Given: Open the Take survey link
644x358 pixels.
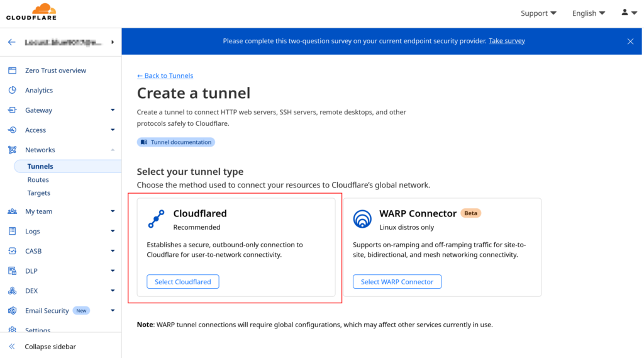Looking at the screenshot, I should 507,41.
